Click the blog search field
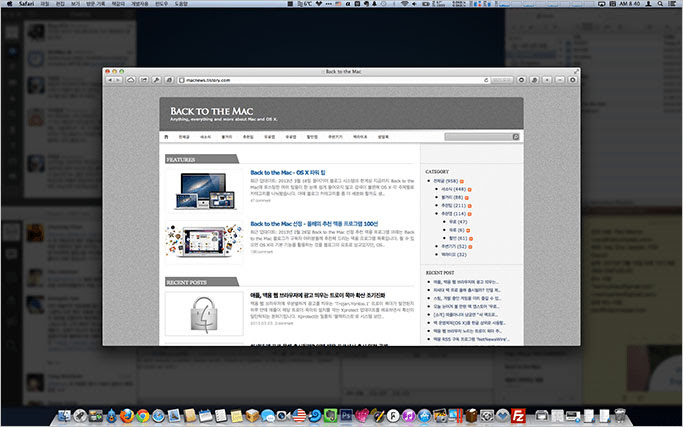The image size is (683, 427). pos(478,137)
